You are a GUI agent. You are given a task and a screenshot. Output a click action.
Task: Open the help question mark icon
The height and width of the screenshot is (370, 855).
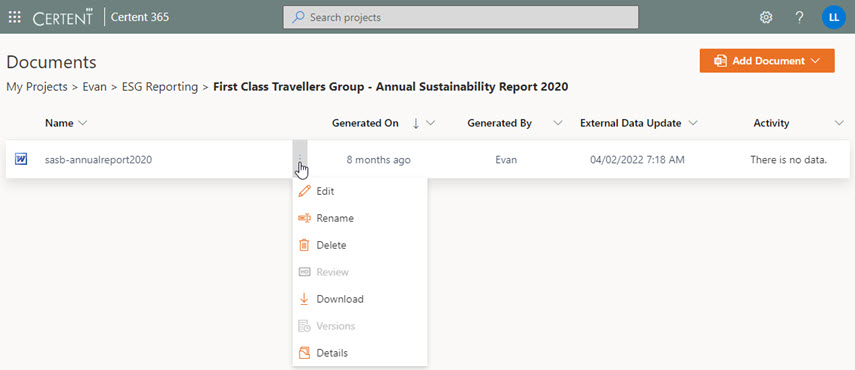pyautogui.click(x=799, y=17)
